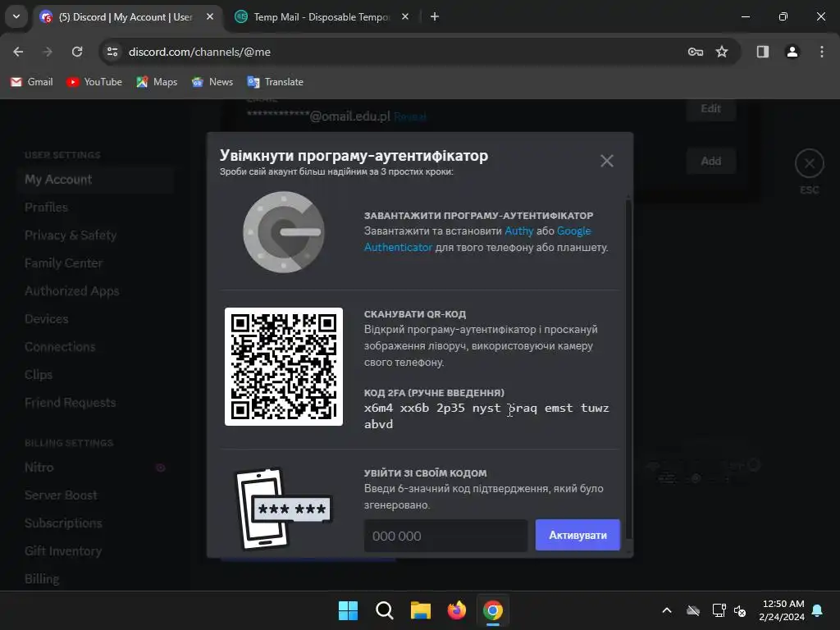The image size is (840, 630).
Task: Go back to the previous page
Action: [x=18, y=52]
